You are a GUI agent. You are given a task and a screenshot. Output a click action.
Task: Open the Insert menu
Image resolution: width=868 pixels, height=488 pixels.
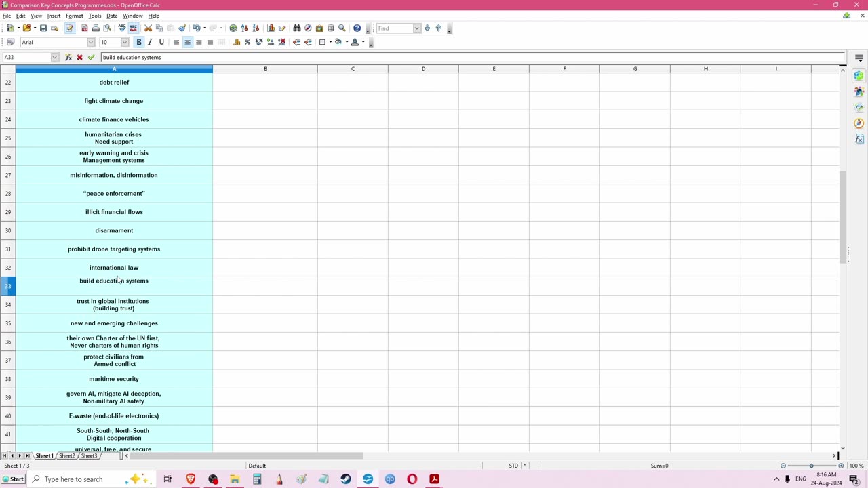[54, 16]
